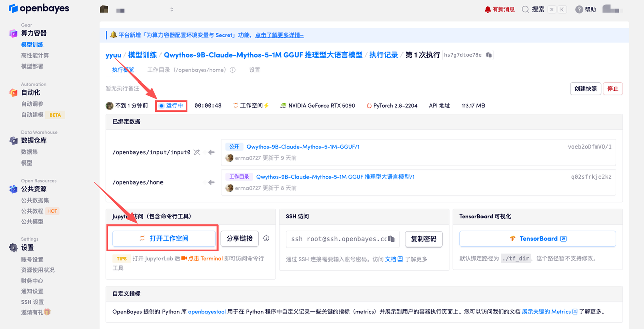Open 模型 under 数据仓库

(27, 163)
